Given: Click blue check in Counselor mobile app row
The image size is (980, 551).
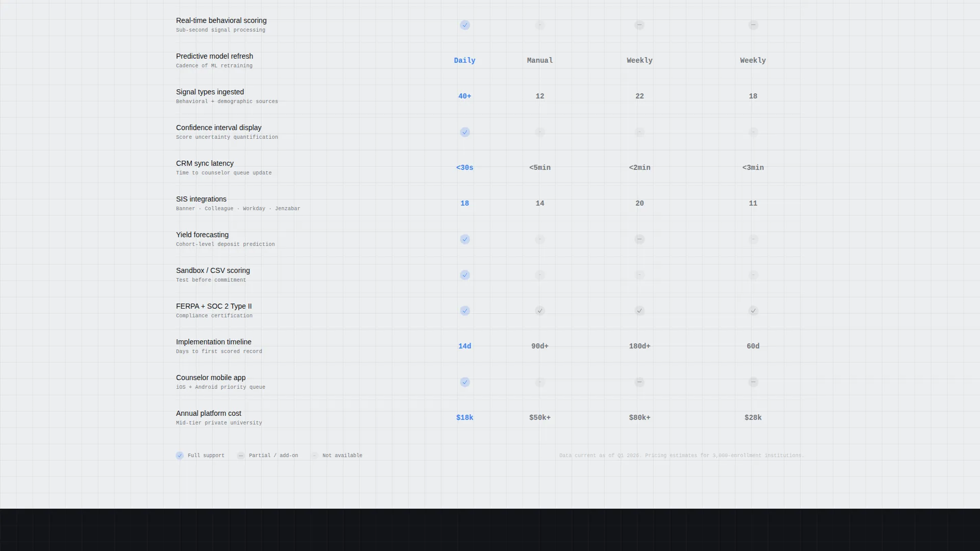Looking at the screenshot, I should (x=464, y=382).
